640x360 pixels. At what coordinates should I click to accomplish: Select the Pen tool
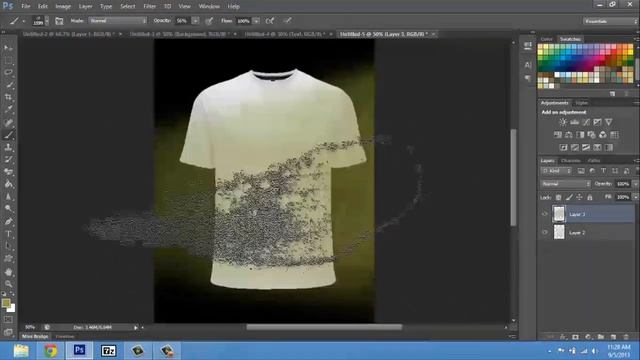[x=8, y=222]
